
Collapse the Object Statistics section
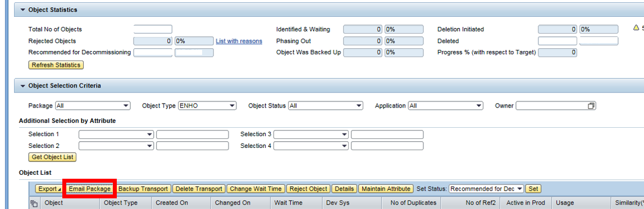[22, 10]
